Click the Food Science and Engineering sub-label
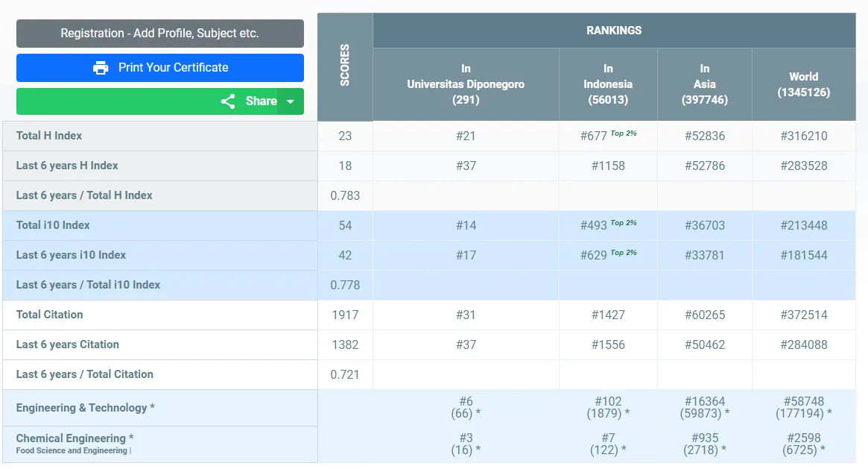This screenshot has height=469, width=868. tap(72, 451)
